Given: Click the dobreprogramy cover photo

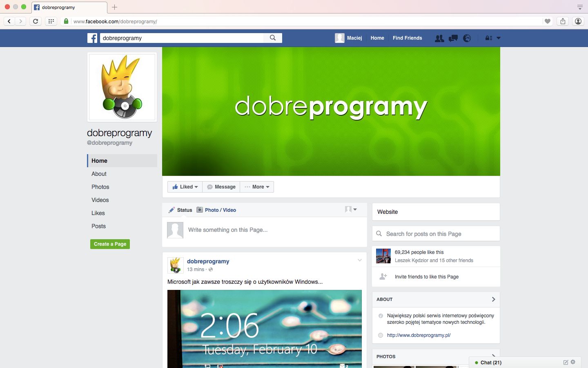Looking at the screenshot, I should tap(331, 111).
